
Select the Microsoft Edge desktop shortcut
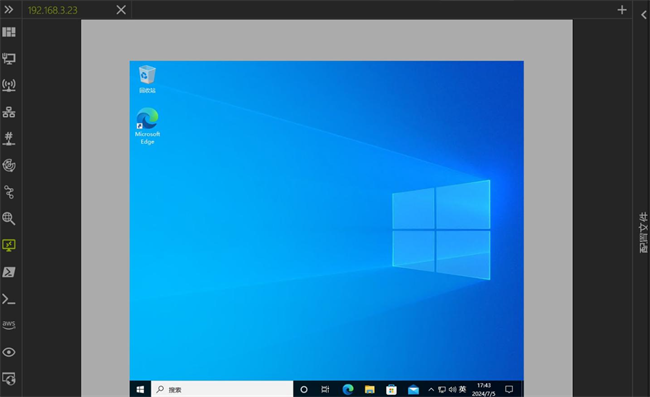[x=147, y=126]
